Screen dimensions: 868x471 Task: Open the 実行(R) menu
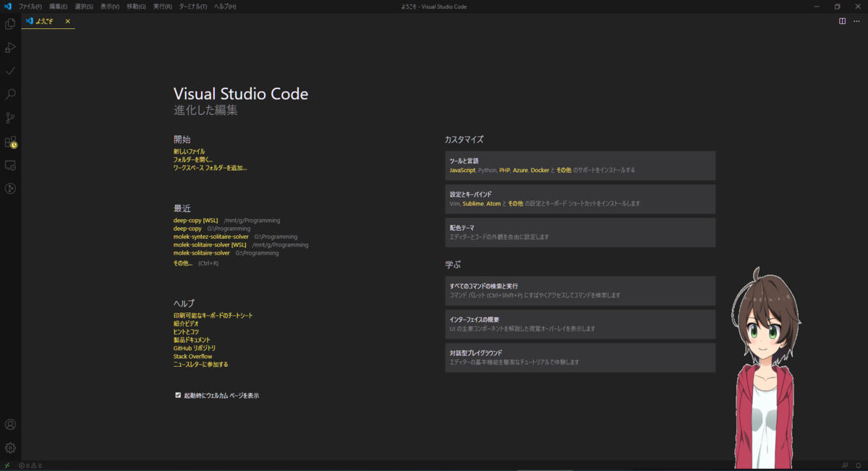pyautogui.click(x=162, y=7)
